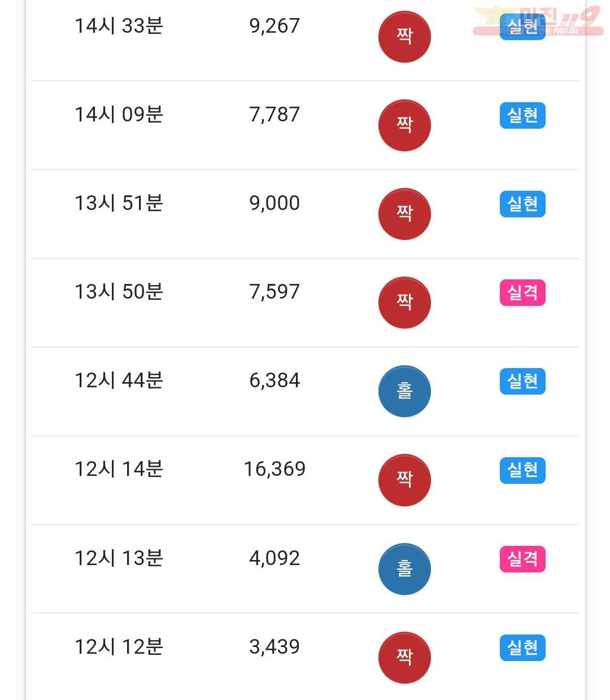Click the 실현 badge in 13시 51분 row
Image resolution: width=610 pixels, height=700 pixels.
522,204
